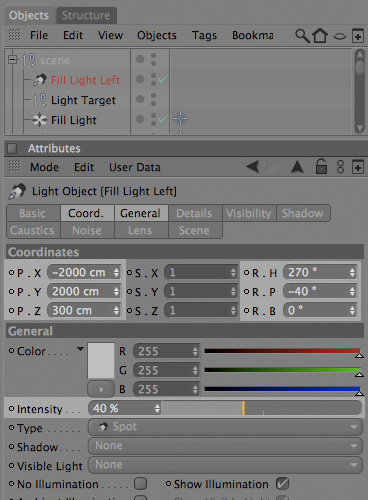Click the P.X position field
The width and height of the screenshot is (368, 500).
[x=84, y=272]
